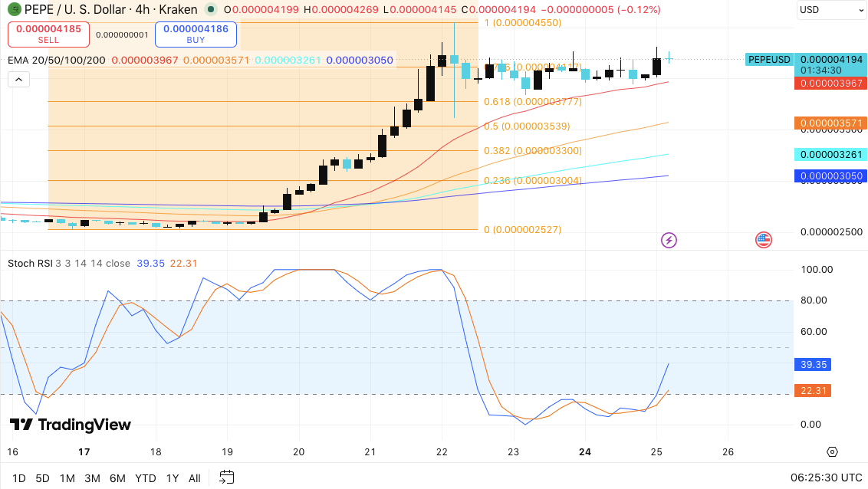Click the Fibonacci 0.236 (0.000003004) level label
Viewport: 868px width, 489px height.
click(x=533, y=180)
